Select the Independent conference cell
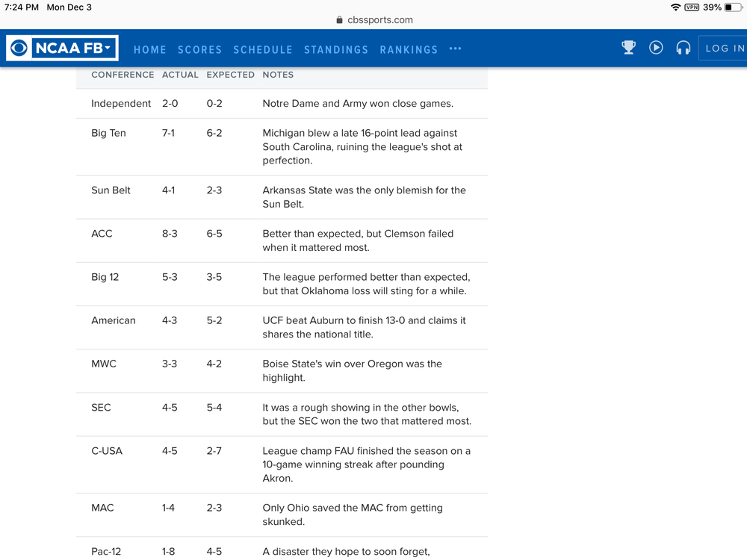The image size is (747, 560). [120, 103]
